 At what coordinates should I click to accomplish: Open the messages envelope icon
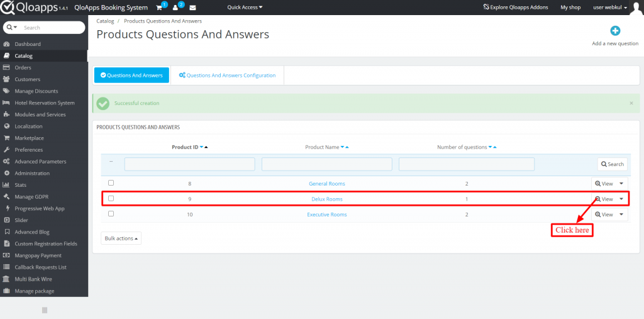[x=192, y=8]
